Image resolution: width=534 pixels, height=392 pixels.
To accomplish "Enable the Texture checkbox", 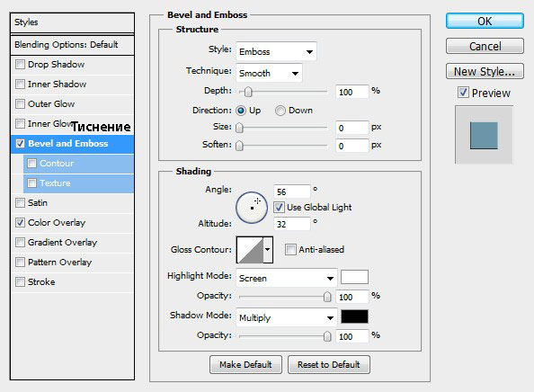I will click(x=32, y=183).
